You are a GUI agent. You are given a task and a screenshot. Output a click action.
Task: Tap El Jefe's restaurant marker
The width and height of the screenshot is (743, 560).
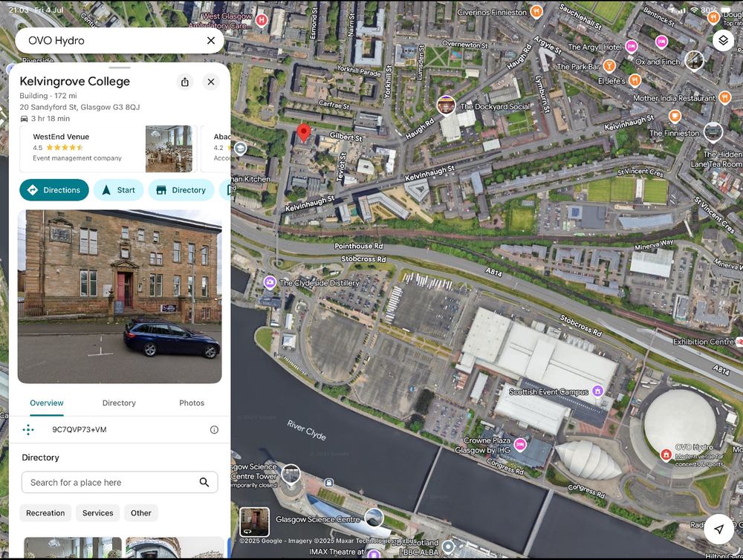point(635,80)
